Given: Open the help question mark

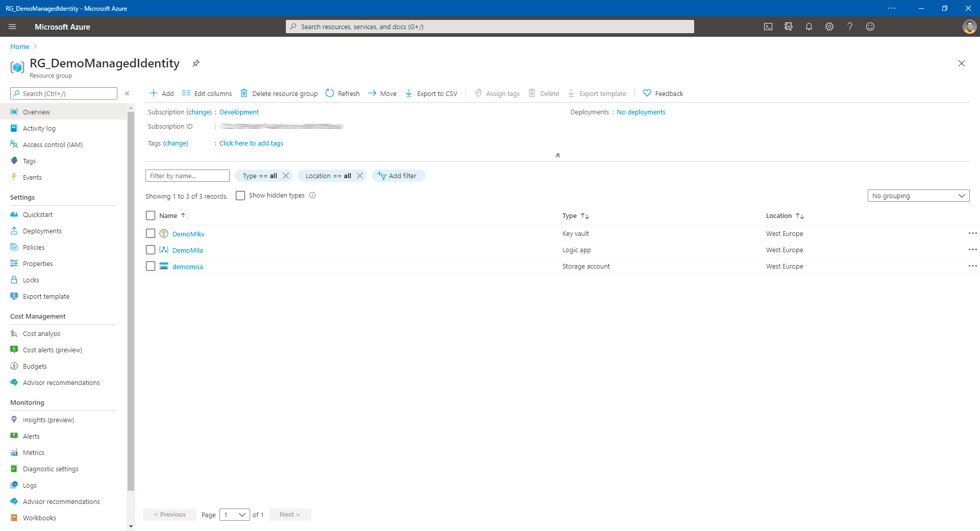Looking at the screenshot, I should tap(850, 27).
